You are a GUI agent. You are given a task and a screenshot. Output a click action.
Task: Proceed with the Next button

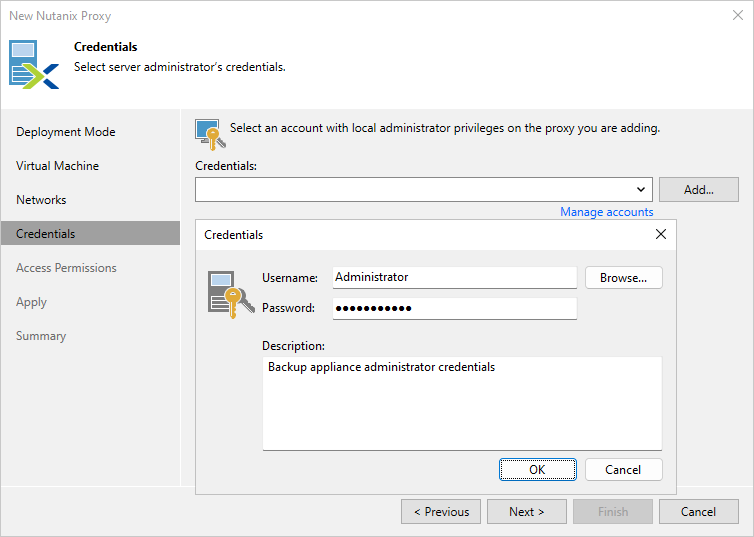pyautogui.click(x=527, y=512)
